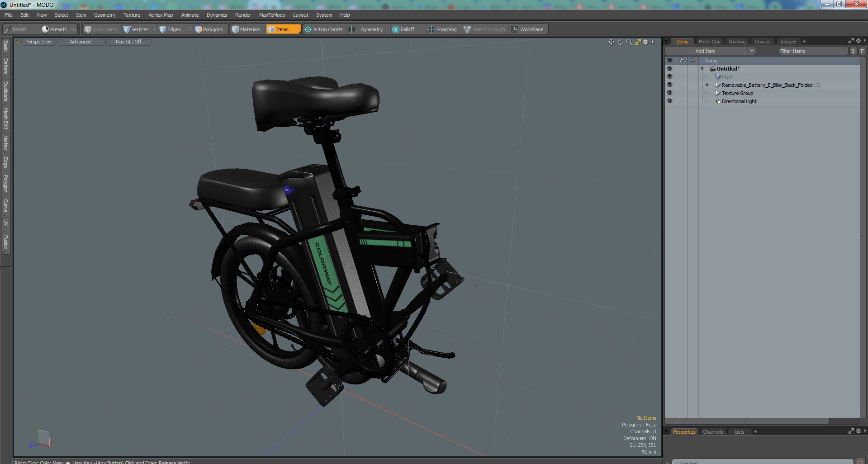Image resolution: width=868 pixels, height=464 pixels.
Task: Open the Falloff options
Action: (407, 29)
